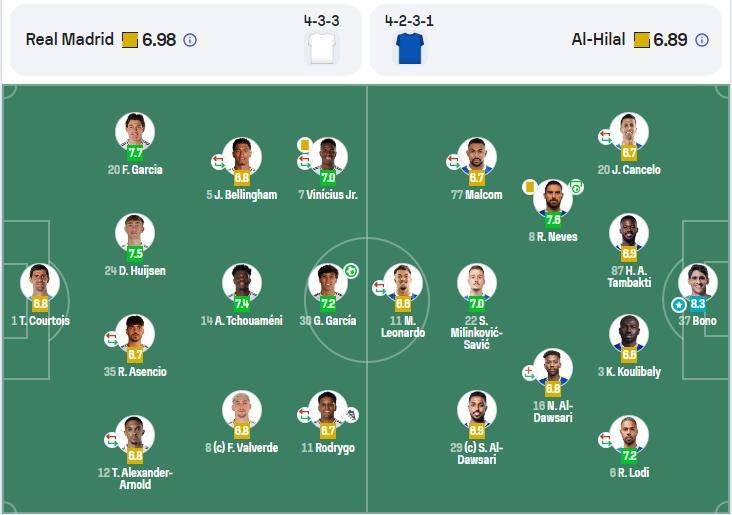This screenshot has height=515, width=732.
Task: Click the blue Al-Hilal jersey icon
Action: pos(409,48)
